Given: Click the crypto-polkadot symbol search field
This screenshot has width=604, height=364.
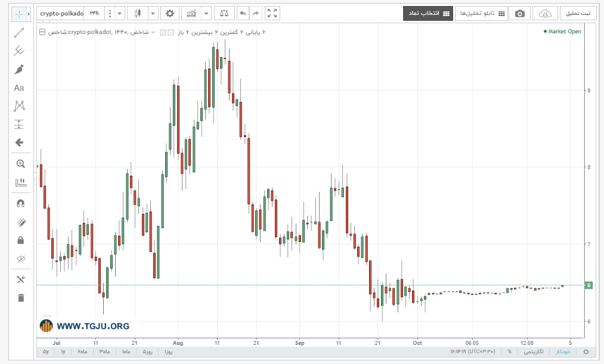Looking at the screenshot, I should pos(61,14).
